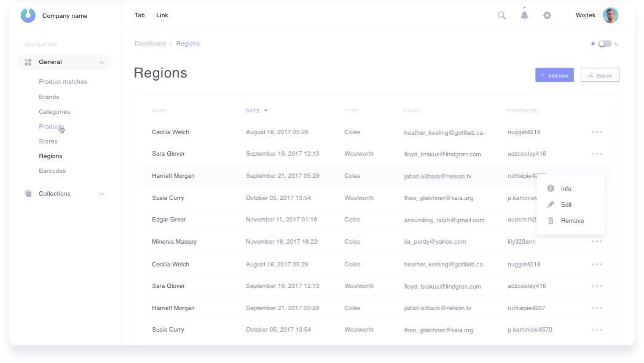The height and width of the screenshot is (363, 644).
Task: Click the company logo icon
Action: [28, 15]
